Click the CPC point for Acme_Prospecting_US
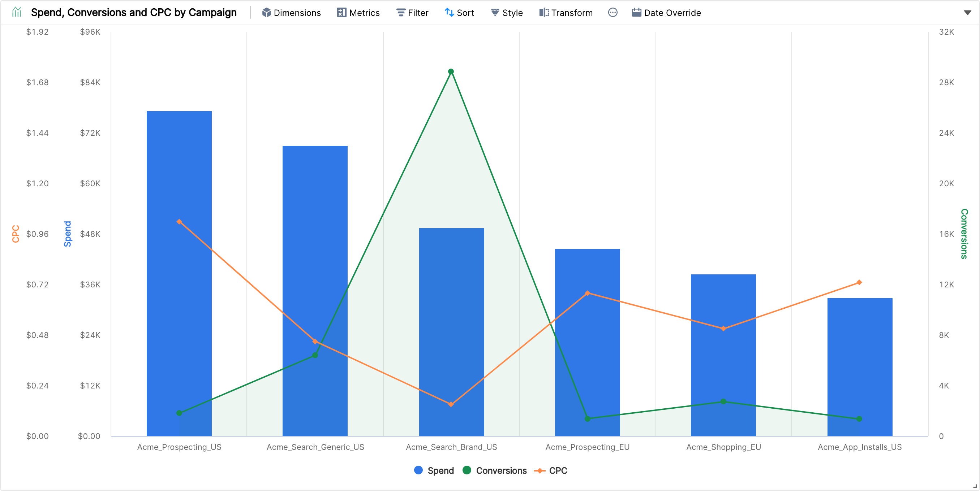 point(179,222)
